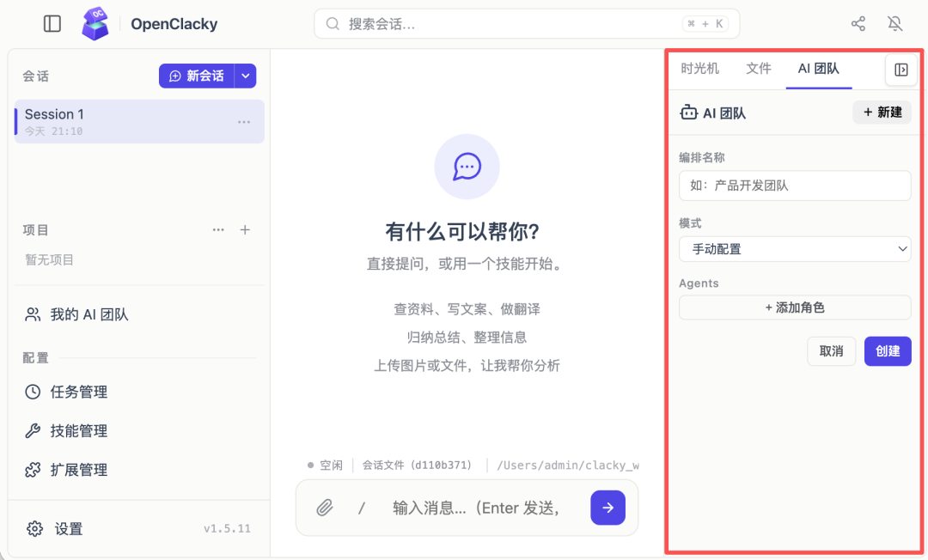Image resolution: width=928 pixels, height=560 pixels.
Task: Click the 创建 button
Action: (x=888, y=351)
